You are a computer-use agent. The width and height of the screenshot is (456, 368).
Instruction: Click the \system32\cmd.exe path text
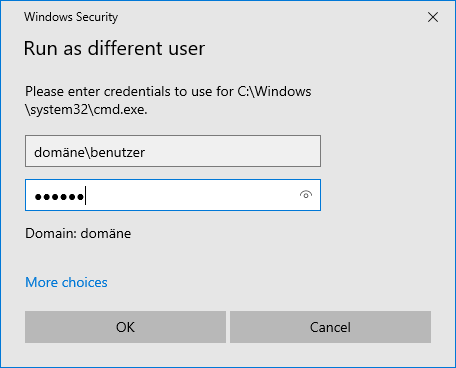pos(86,109)
